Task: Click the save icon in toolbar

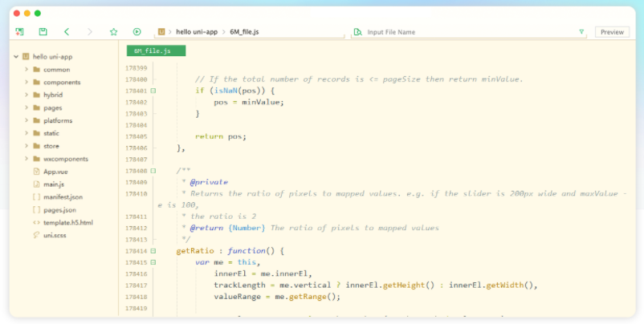Action: click(43, 32)
